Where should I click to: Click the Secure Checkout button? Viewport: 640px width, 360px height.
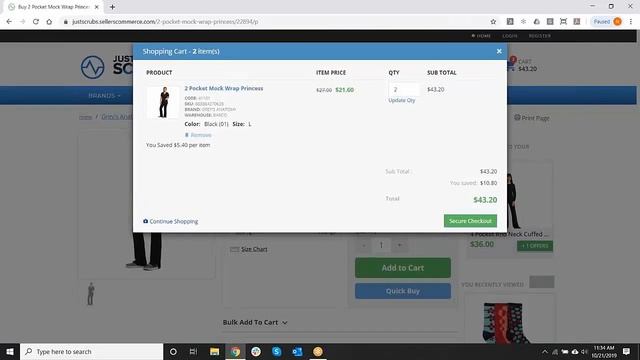coord(470,221)
